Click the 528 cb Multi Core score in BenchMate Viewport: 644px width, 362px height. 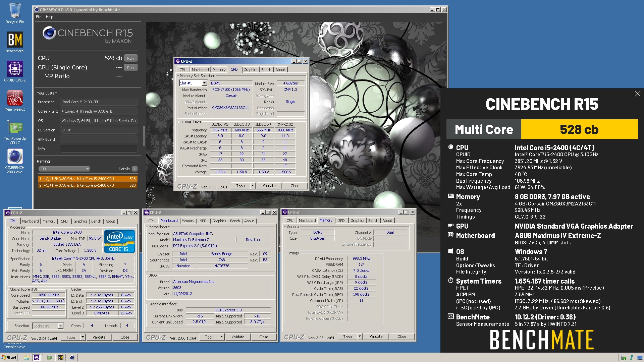579,129
